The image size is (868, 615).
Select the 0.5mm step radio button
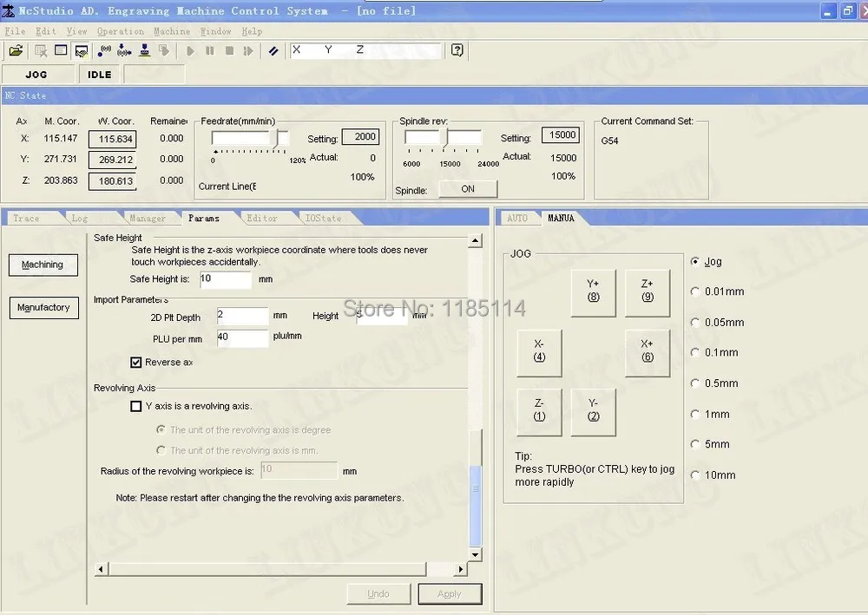695,383
